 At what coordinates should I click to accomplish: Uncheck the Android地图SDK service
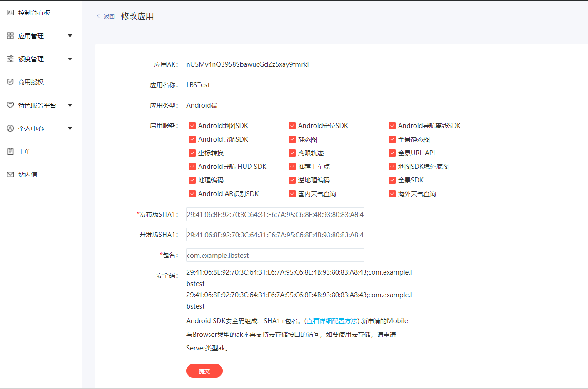pyautogui.click(x=192, y=125)
